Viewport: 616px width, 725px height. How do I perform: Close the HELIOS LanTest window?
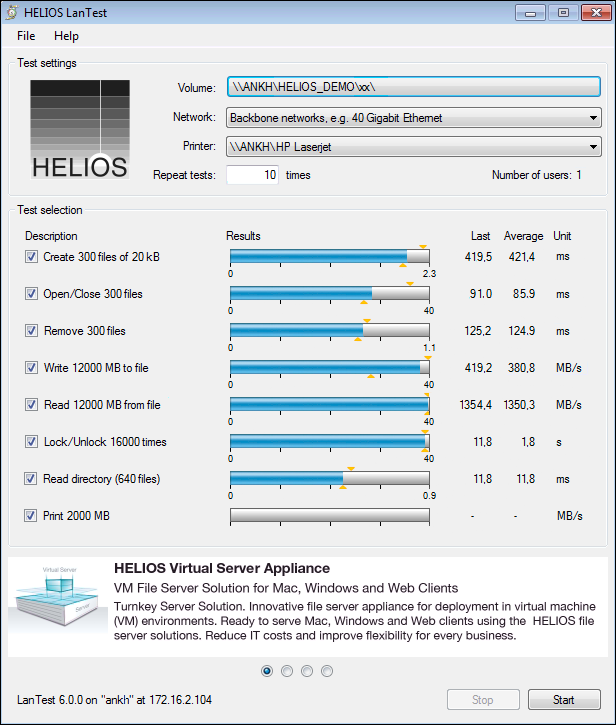pos(597,12)
